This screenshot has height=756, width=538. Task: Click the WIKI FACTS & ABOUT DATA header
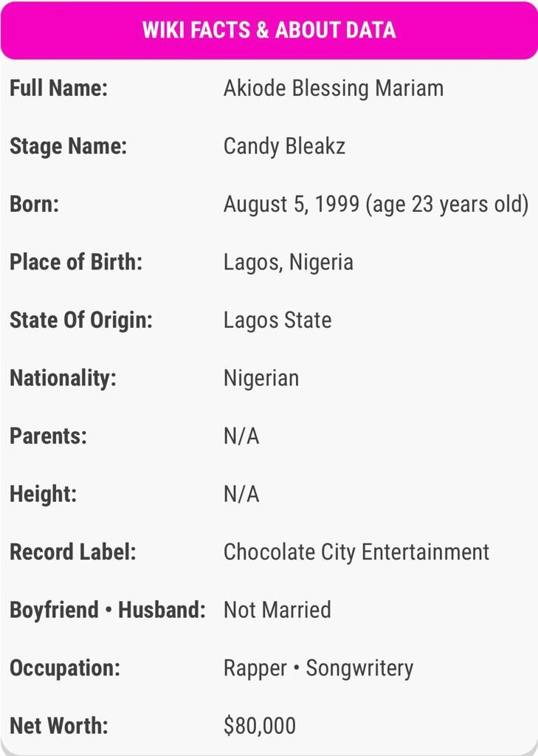point(269,30)
